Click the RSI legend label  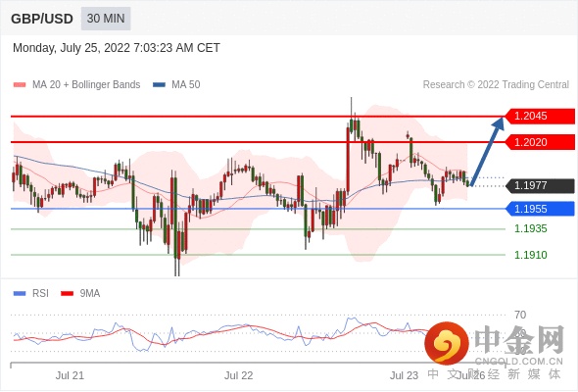[x=40, y=294]
